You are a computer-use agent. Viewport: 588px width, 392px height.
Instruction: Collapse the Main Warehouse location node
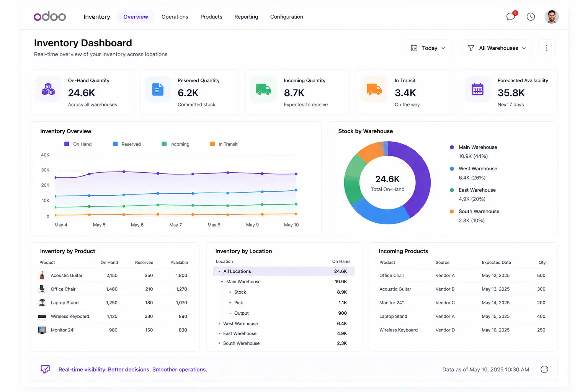click(x=222, y=282)
